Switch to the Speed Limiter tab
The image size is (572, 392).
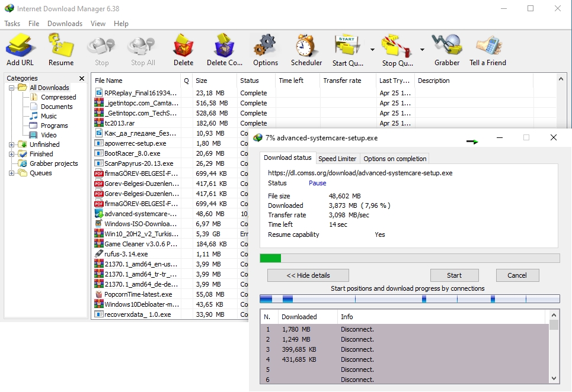[337, 159]
